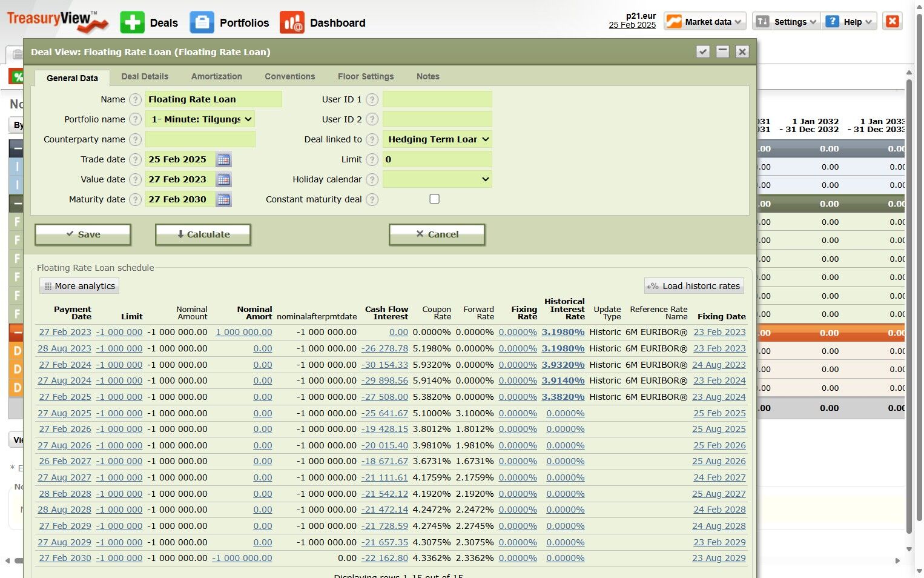
Task: Open the Maturity date calendar picker
Action: pyautogui.click(x=223, y=199)
